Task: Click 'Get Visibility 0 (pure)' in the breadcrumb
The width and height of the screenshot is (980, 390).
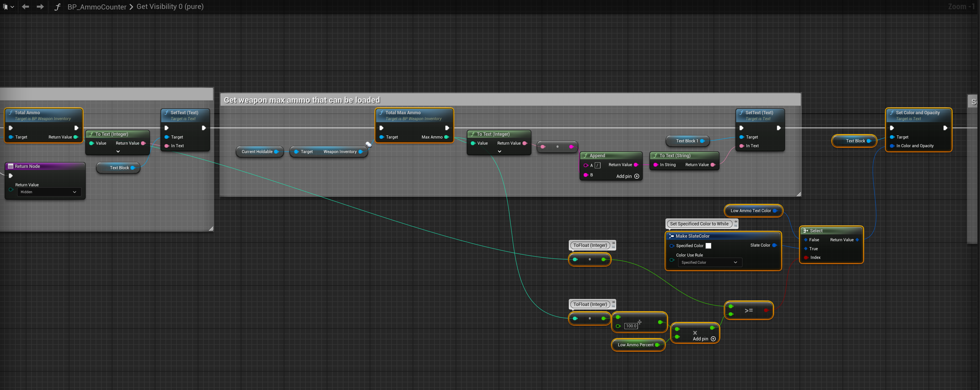Action: point(170,7)
